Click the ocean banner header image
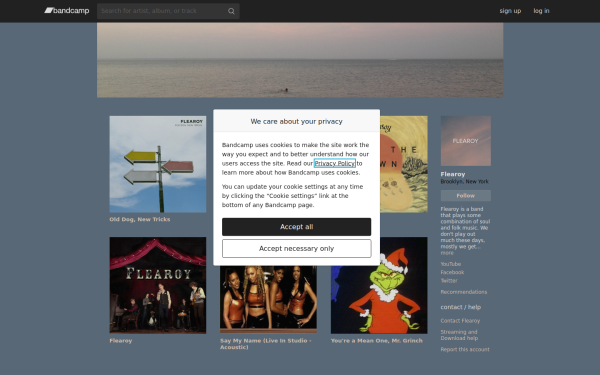600x375 pixels. pos(300,60)
